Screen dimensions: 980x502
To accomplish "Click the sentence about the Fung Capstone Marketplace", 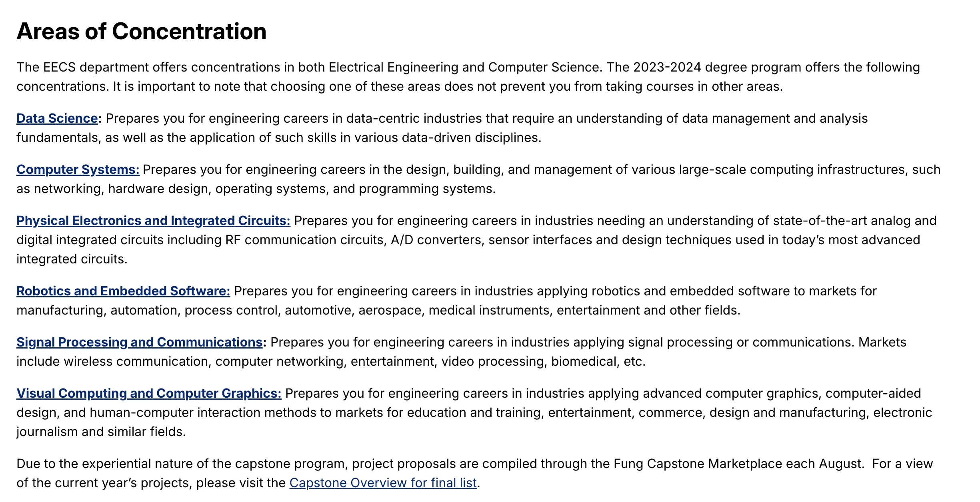I will (440, 464).
